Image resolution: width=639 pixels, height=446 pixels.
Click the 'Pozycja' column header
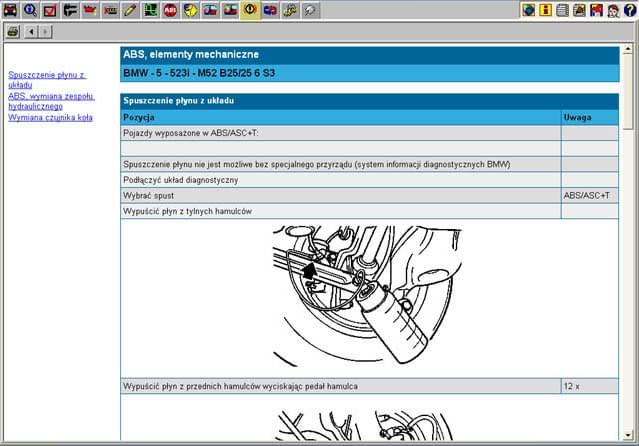[x=341, y=117]
